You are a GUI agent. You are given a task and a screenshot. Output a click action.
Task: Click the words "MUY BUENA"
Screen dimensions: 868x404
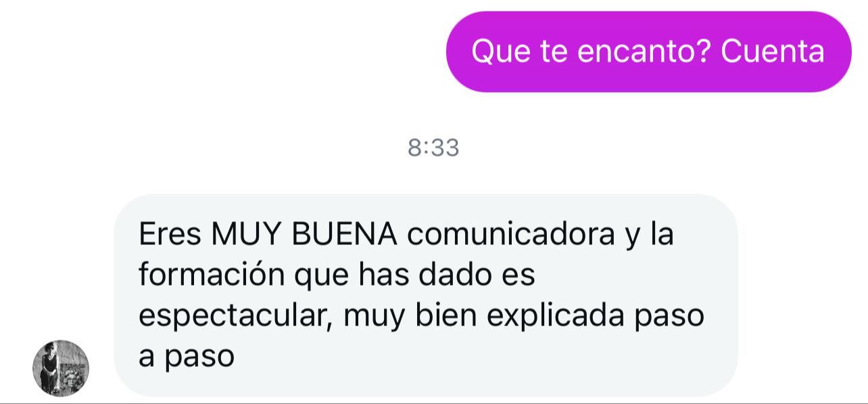[304, 235]
